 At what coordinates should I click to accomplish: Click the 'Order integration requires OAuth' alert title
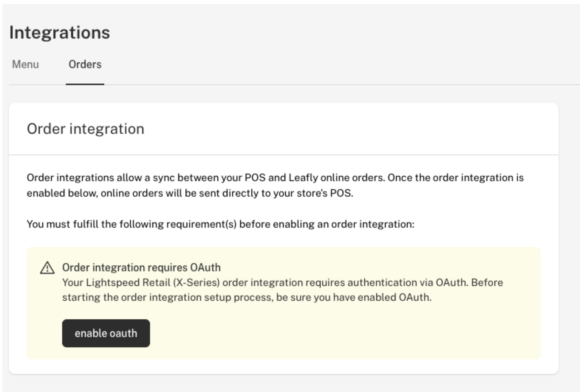pos(141,267)
